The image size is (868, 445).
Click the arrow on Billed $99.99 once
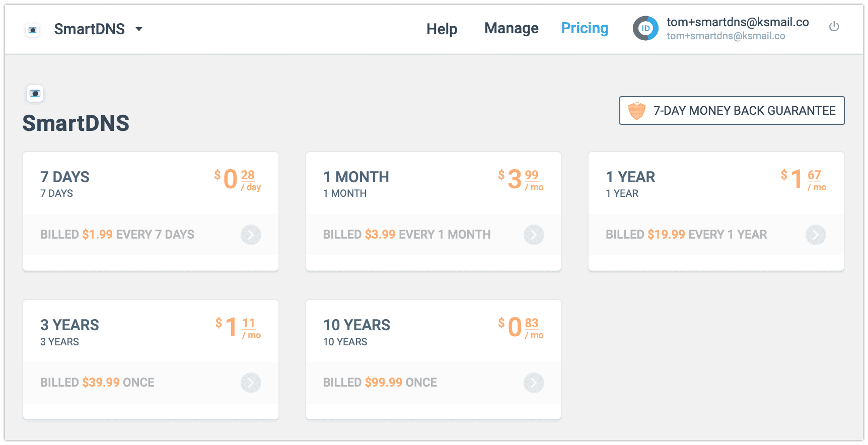click(534, 383)
